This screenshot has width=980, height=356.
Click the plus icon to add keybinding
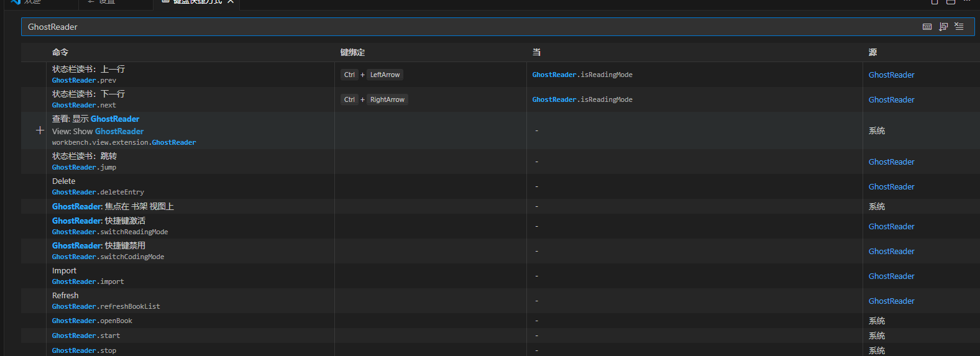40,130
